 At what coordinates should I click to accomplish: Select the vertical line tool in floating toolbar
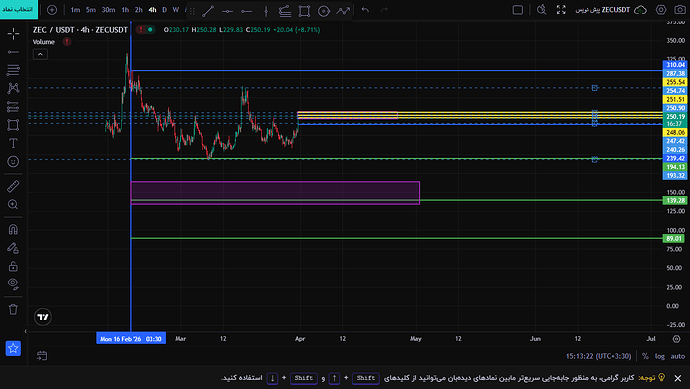click(266, 11)
